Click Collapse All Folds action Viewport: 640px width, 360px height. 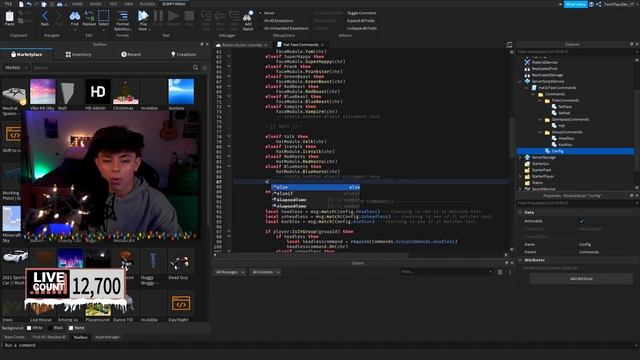click(x=362, y=29)
